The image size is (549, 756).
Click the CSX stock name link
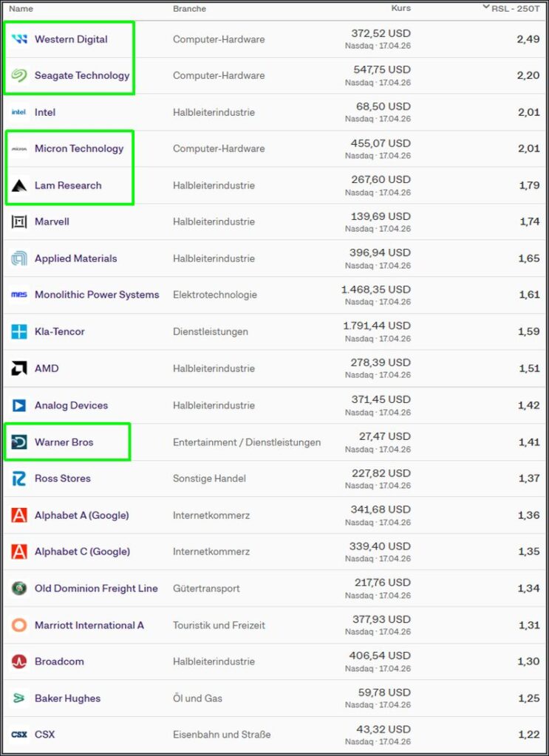(44, 735)
